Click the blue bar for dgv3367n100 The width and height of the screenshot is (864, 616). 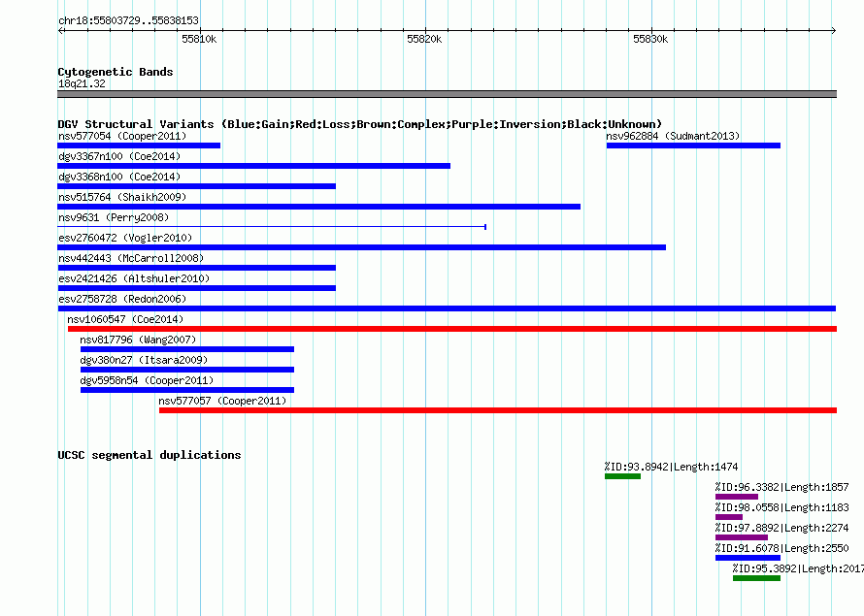point(254,166)
